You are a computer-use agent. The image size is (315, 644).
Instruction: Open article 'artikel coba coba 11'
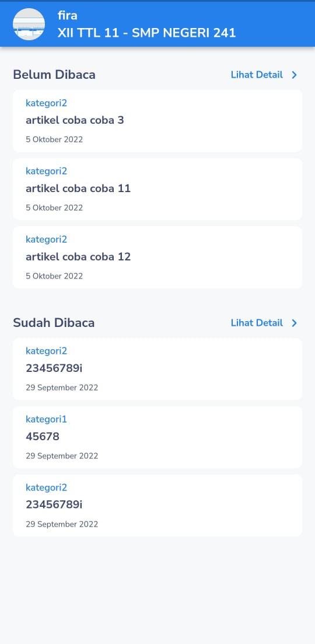click(x=157, y=189)
